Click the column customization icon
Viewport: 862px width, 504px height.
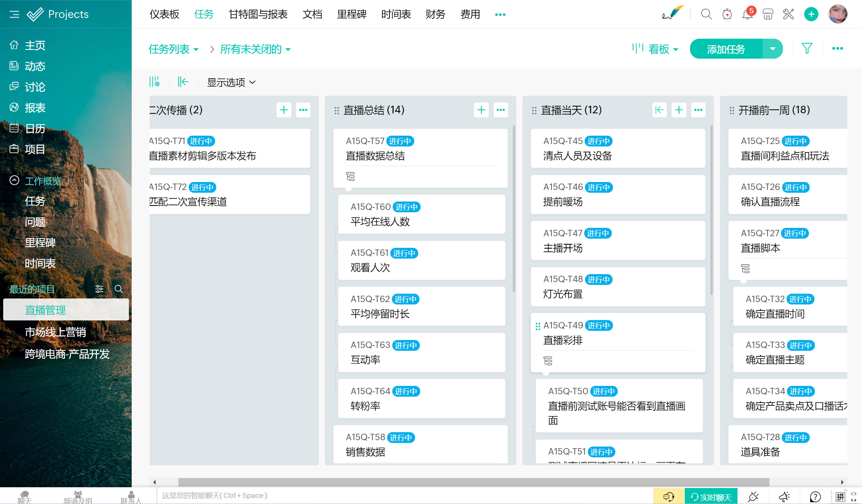click(x=154, y=82)
